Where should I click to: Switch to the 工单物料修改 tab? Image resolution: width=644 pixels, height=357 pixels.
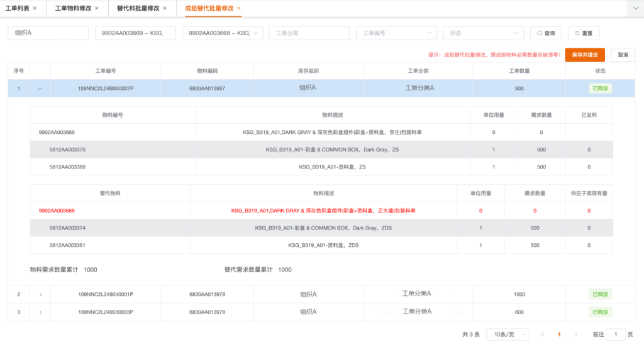pos(73,8)
